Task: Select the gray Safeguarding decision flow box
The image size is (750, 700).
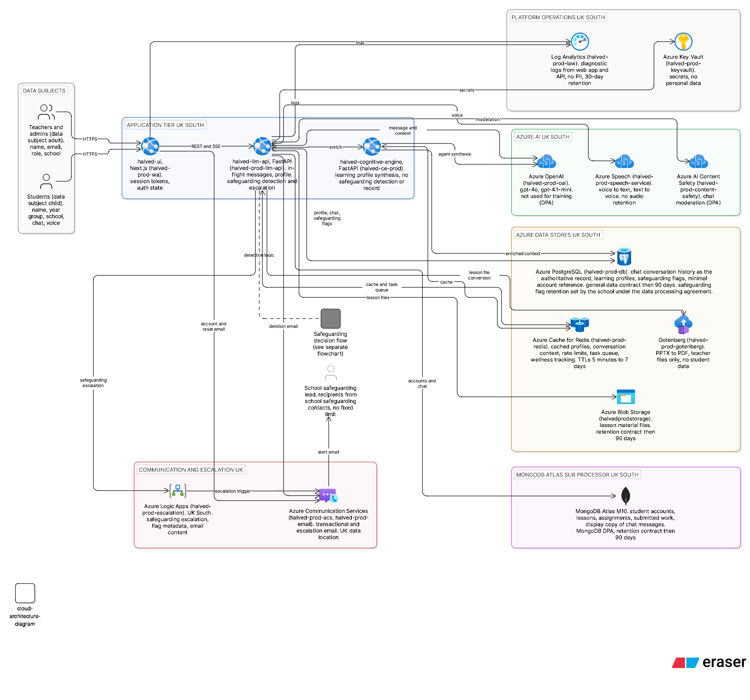Action: 331,319
